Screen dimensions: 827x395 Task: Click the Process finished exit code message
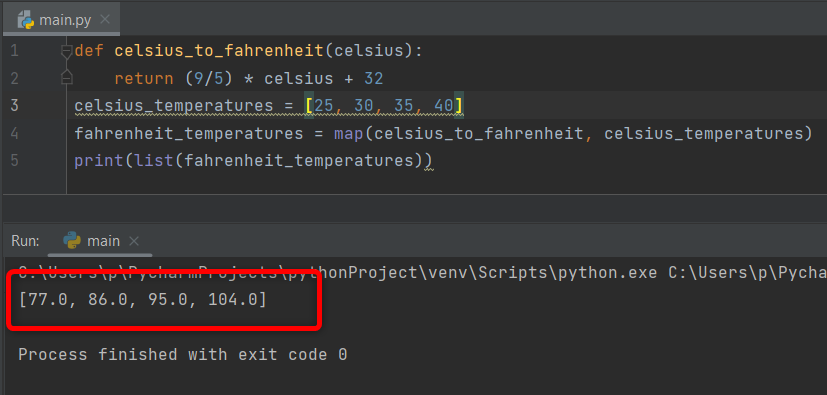point(182,354)
